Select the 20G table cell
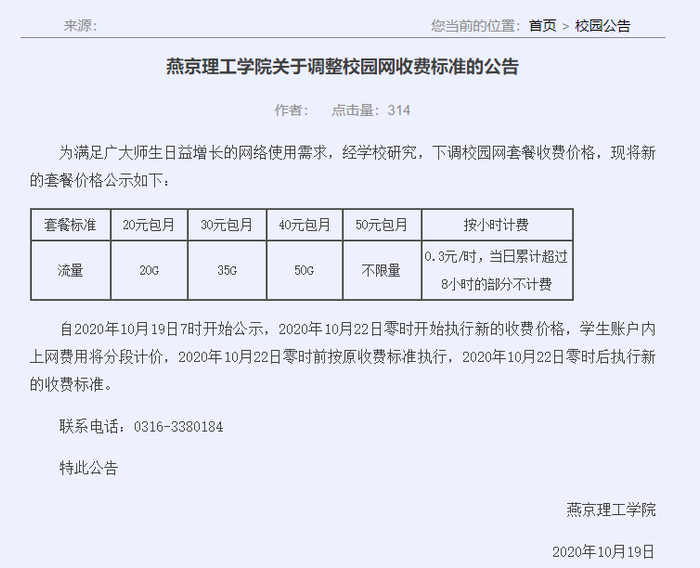The width and height of the screenshot is (700, 568). (x=149, y=271)
